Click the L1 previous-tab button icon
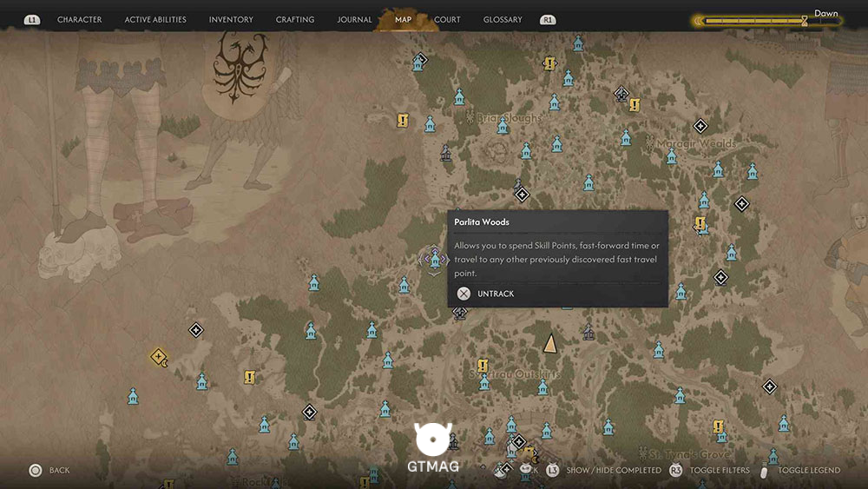Screen dimensions: 868x489 (32, 20)
